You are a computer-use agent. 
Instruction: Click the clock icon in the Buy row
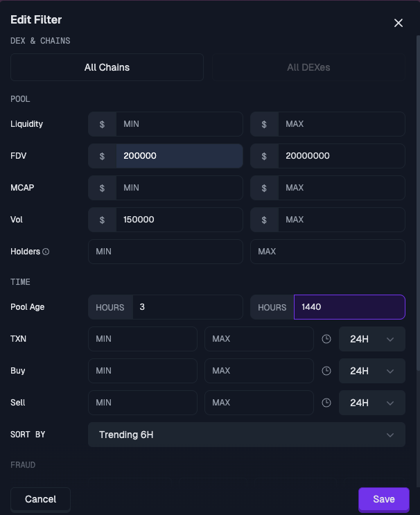[326, 371]
